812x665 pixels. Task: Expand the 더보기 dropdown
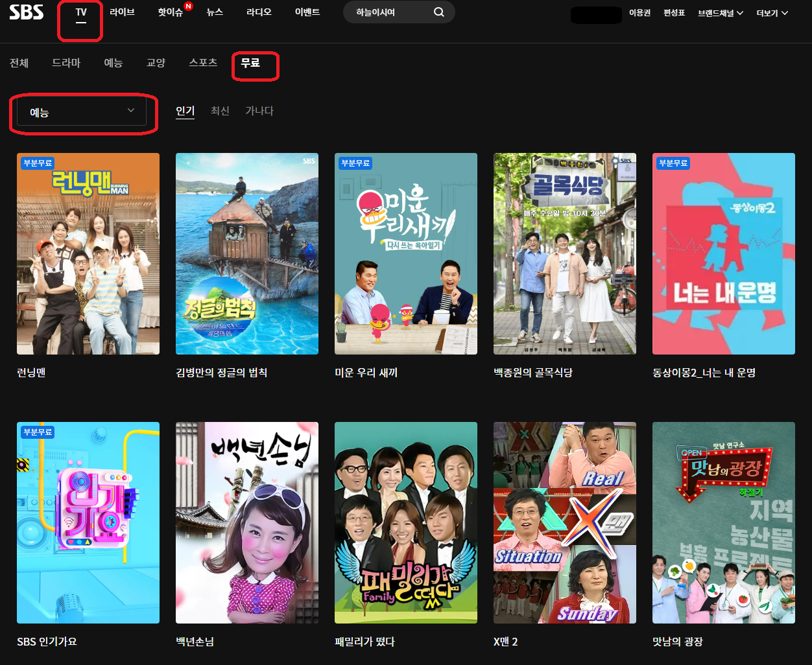(x=772, y=13)
